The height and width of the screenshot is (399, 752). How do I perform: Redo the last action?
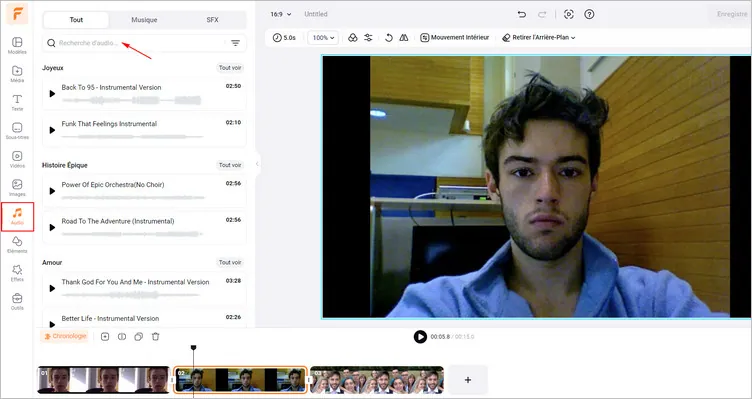click(542, 14)
